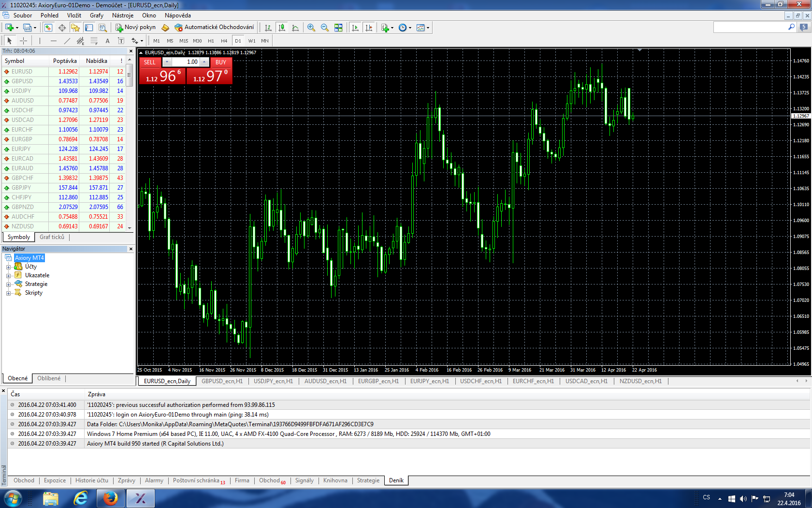Open the Nápověda menu

click(178, 15)
